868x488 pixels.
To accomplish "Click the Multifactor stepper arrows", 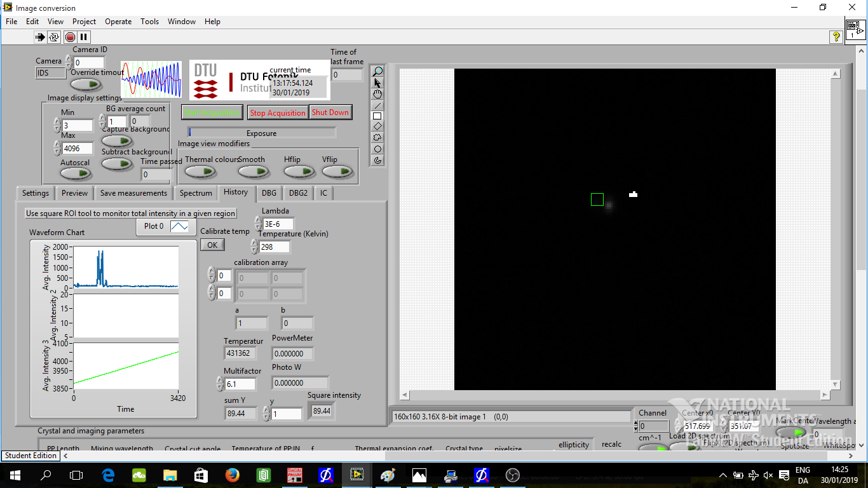I will [x=220, y=384].
